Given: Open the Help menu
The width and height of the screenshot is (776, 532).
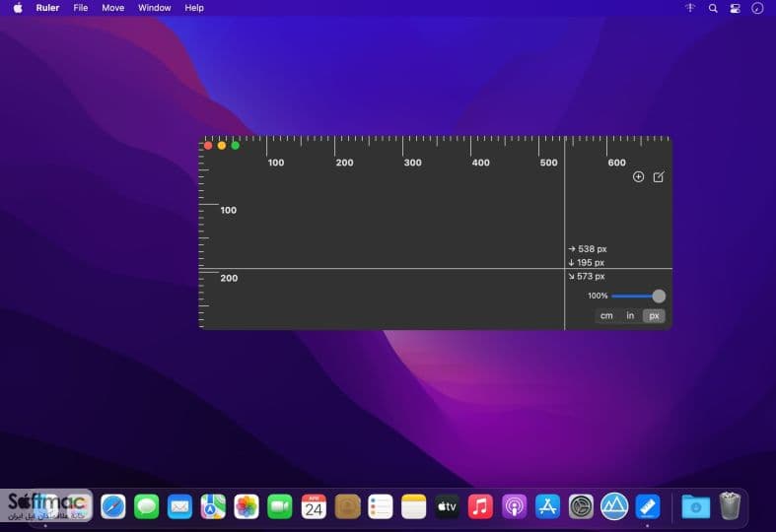Looking at the screenshot, I should [194, 8].
